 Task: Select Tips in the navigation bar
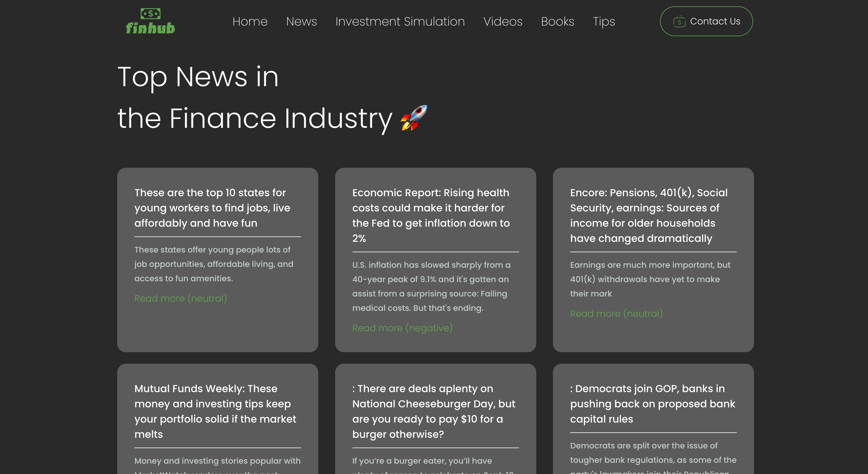pyautogui.click(x=604, y=22)
